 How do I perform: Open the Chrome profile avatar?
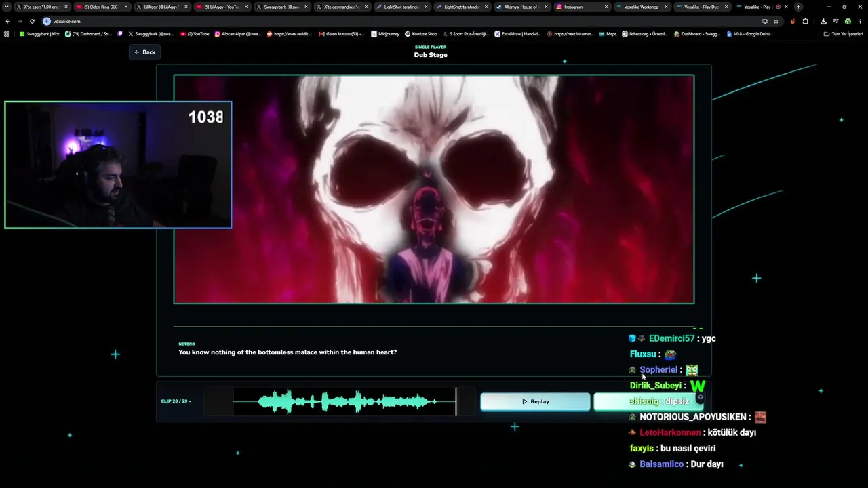click(x=848, y=21)
